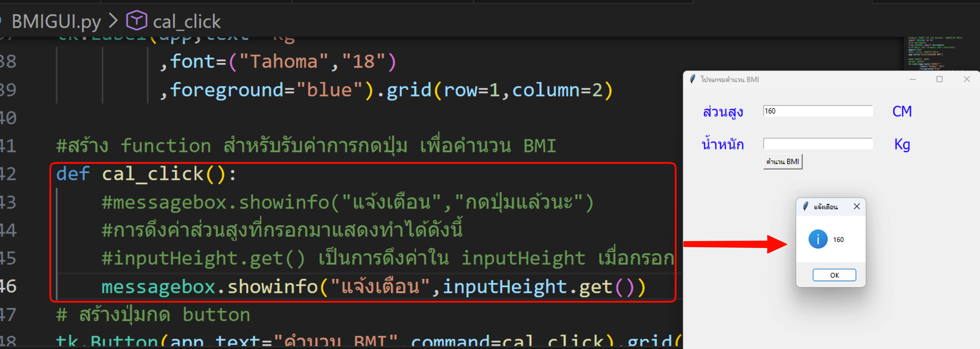Maximize the BMI program window

coord(939,79)
